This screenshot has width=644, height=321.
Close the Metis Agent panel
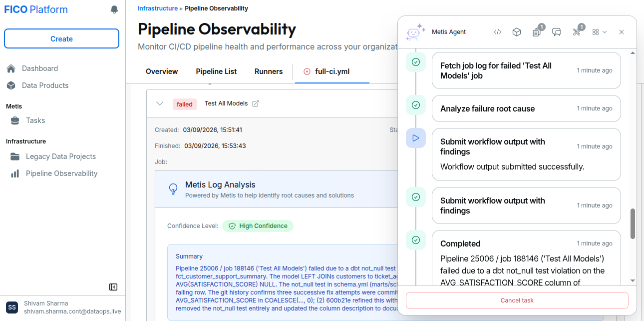(622, 32)
